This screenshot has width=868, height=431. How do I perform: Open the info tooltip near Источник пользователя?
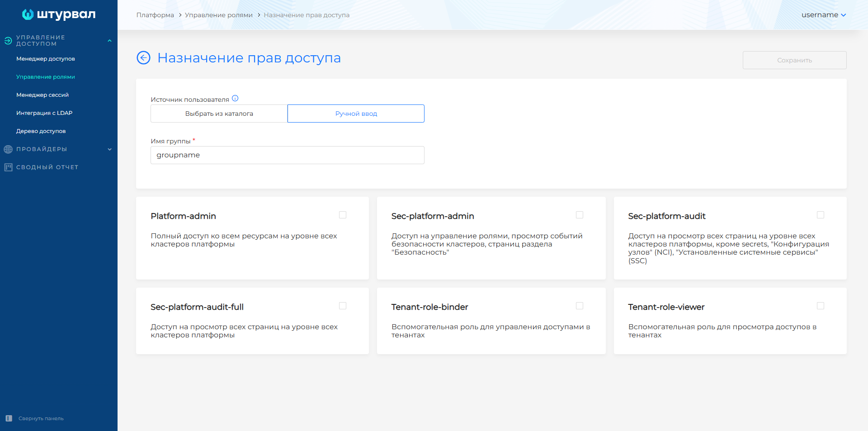(236, 97)
